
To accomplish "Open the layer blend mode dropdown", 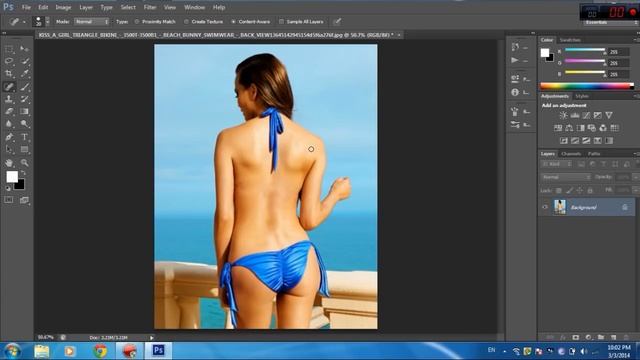I will tap(566, 177).
